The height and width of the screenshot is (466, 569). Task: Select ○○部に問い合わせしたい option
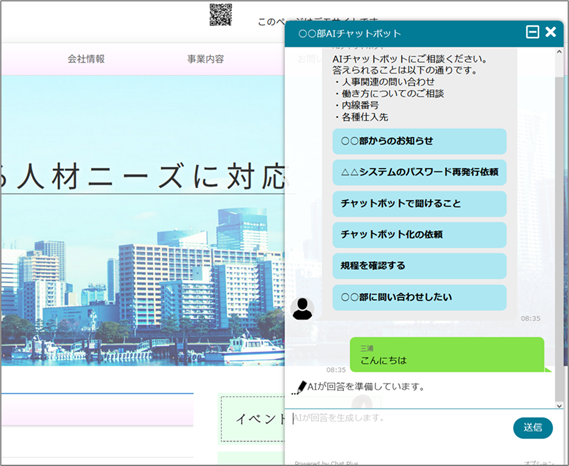click(419, 297)
